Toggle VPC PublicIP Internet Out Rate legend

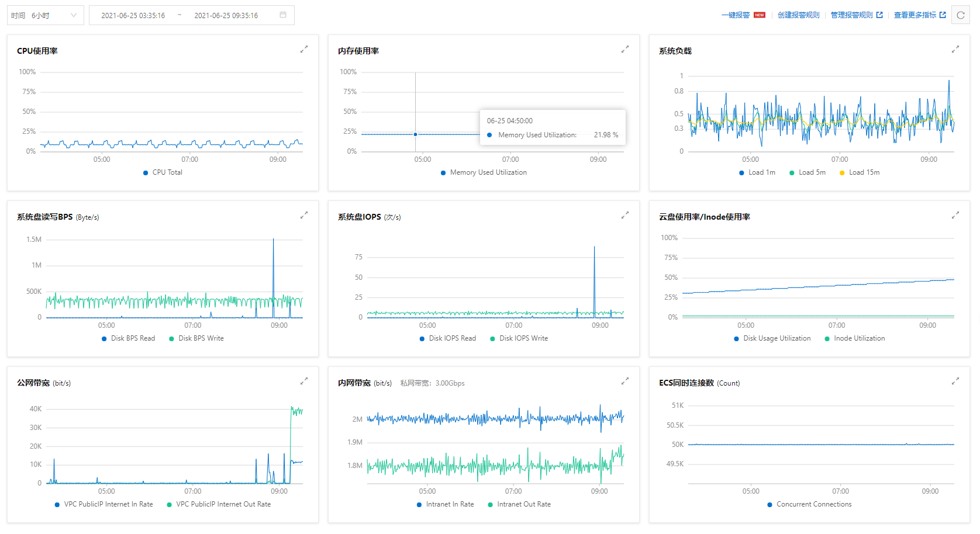point(219,504)
